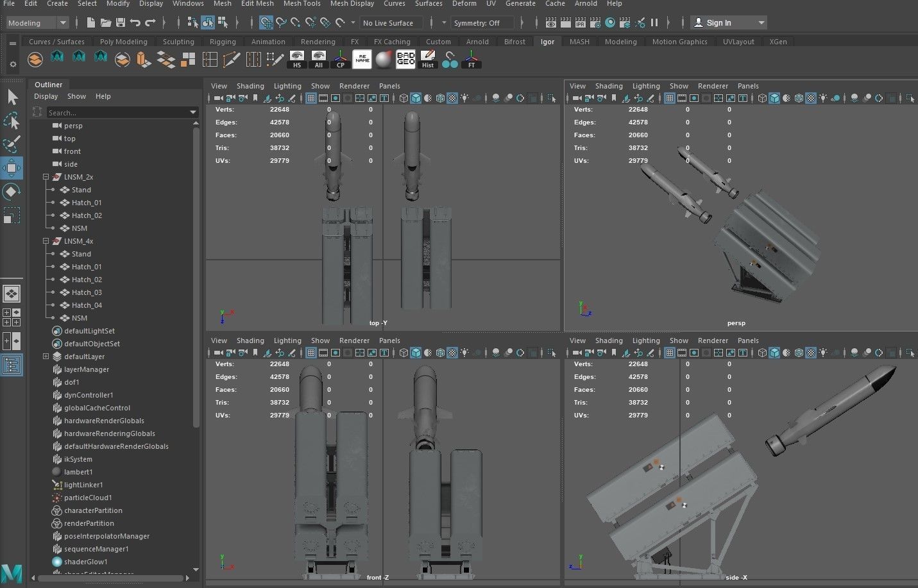Select the HS shelf button
Image resolution: width=918 pixels, height=588 pixels.
(296, 60)
